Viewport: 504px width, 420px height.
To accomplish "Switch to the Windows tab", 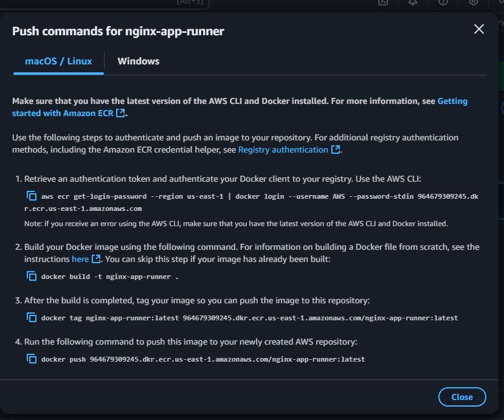I will (x=138, y=61).
